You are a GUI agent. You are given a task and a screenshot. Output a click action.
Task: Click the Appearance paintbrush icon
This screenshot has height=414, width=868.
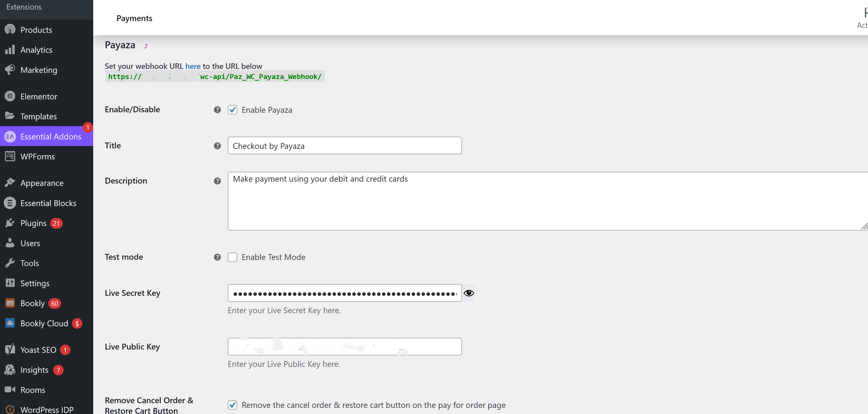10,183
